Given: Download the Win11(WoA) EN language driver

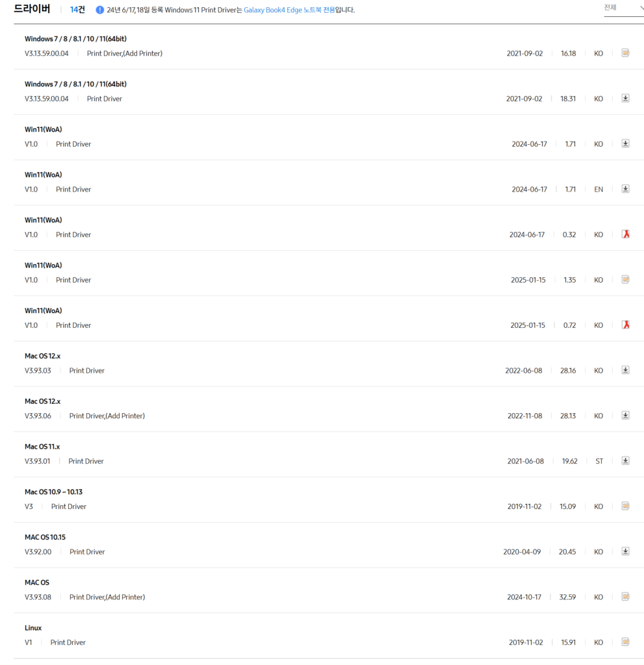Looking at the screenshot, I should (x=625, y=189).
